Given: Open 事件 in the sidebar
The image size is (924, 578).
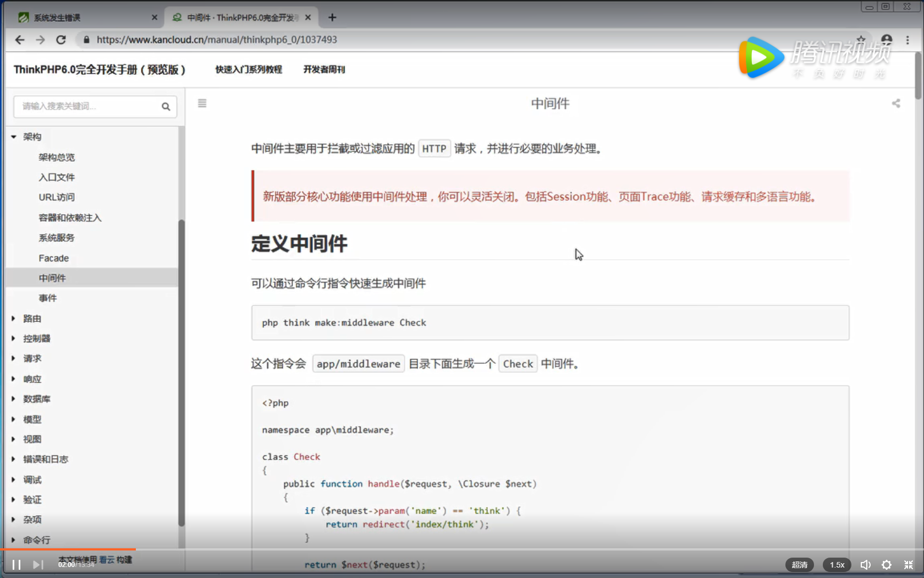Looking at the screenshot, I should click(48, 298).
